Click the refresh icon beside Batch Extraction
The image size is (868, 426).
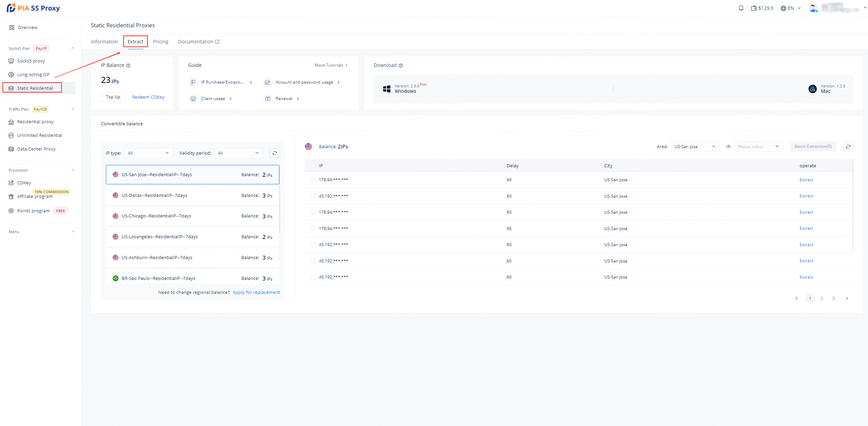(x=848, y=147)
